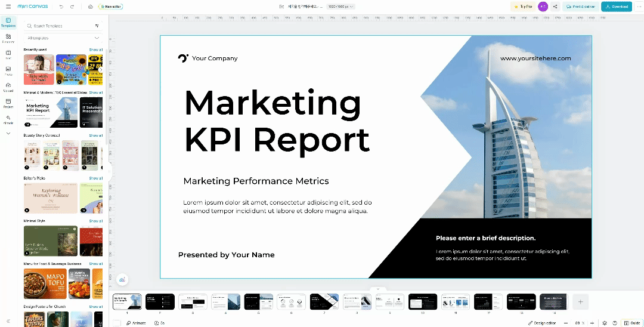Toggle the New editor switch
The height and width of the screenshot is (327, 644).
(110, 7)
